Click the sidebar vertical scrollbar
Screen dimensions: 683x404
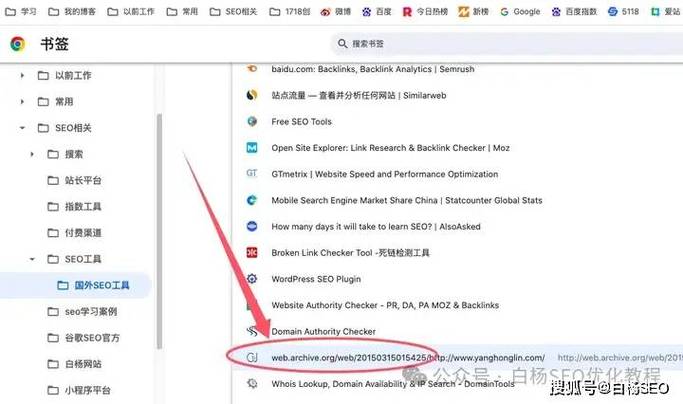(159, 231)
